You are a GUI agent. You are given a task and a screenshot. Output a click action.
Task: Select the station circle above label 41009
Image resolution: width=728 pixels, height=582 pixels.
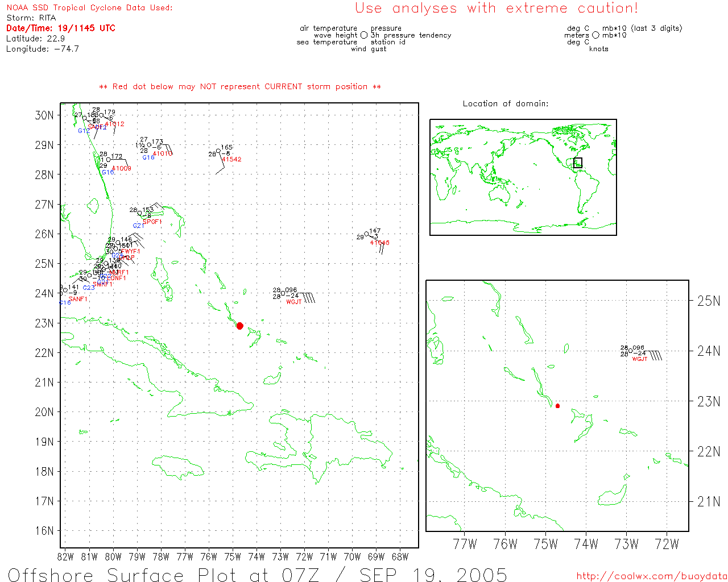pos(109,160)
